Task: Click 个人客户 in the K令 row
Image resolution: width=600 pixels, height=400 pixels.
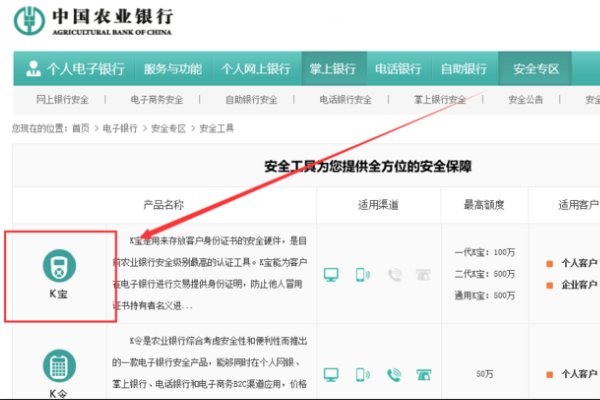Action: pyautogui.click(x=579, y=374)
